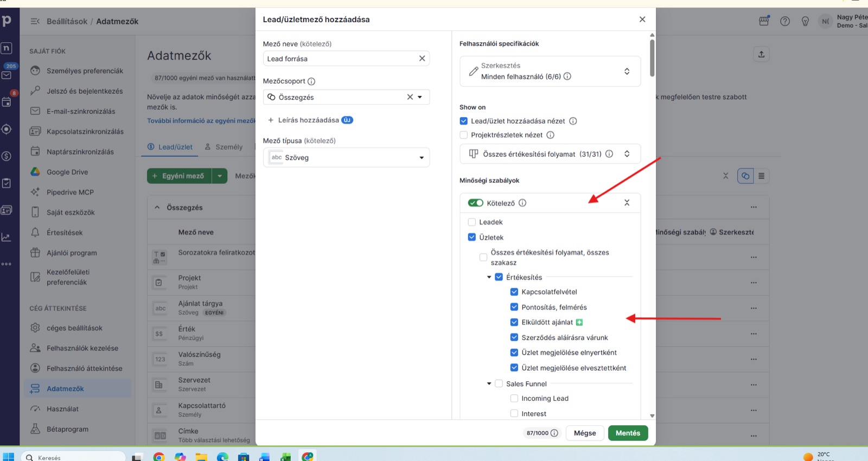
Task: Toggle the Kötelező switch off
Action: coord(476,203)
